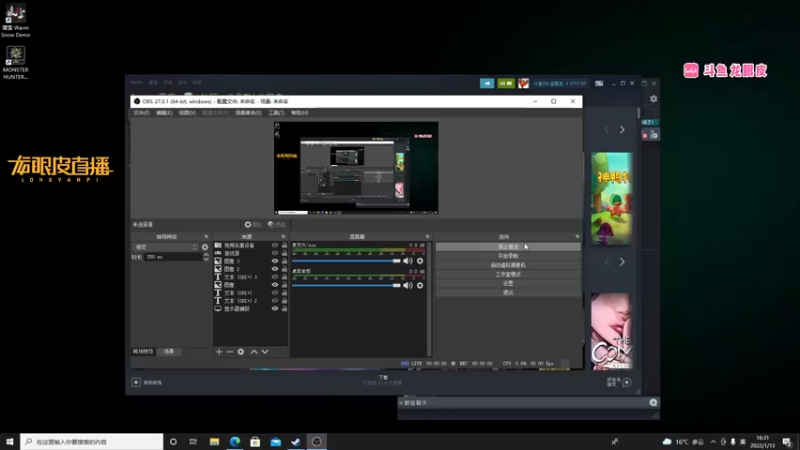This screenshot has height=450, width=800.
Task: Click Steam blue announcement icon in header
Action: (487, 83)
